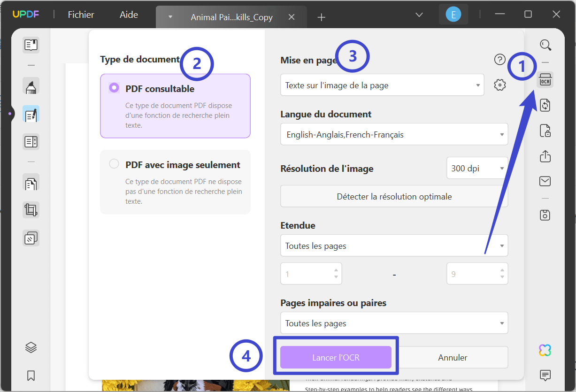Open the Reader mode icon in left sidebar
The image size is (576, 392).
pyautogui.click(x=31, y=45)
